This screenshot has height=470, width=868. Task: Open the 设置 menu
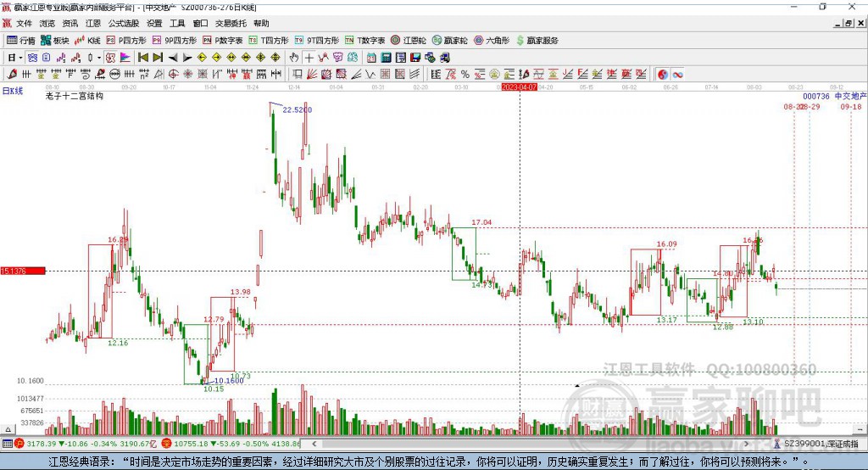point(154,23)
